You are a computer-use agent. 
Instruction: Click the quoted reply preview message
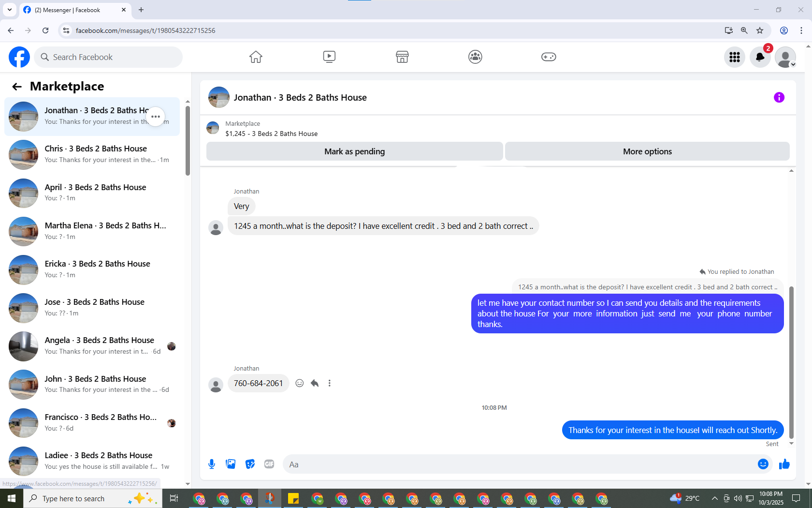click(x=648, y=287)
